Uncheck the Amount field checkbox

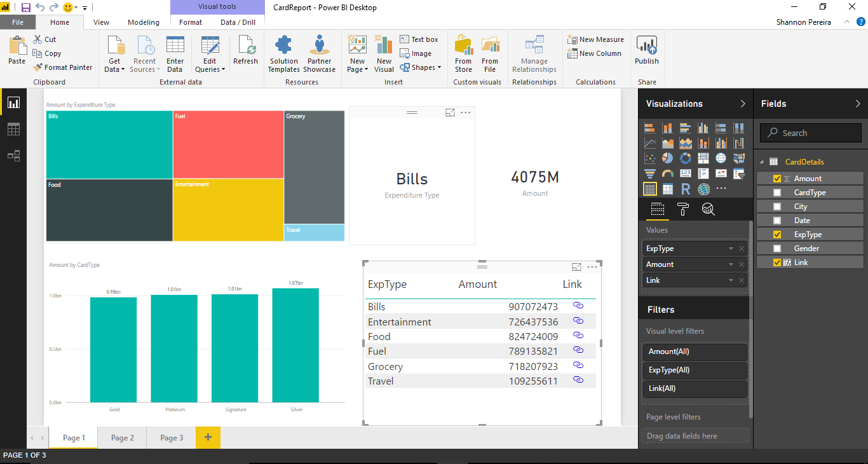776,179
